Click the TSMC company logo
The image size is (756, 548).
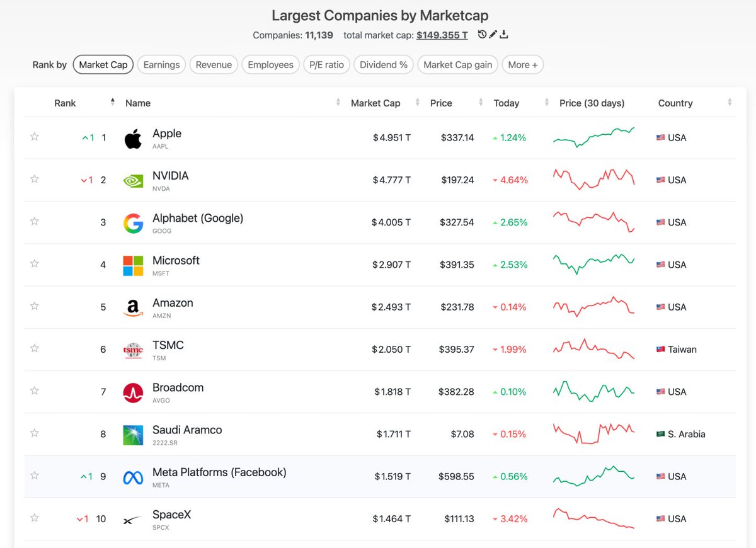tap(133, 350)
